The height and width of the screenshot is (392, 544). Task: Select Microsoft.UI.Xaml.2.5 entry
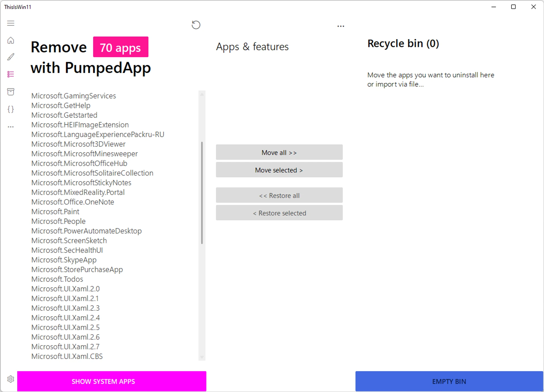tap(65, 327)
